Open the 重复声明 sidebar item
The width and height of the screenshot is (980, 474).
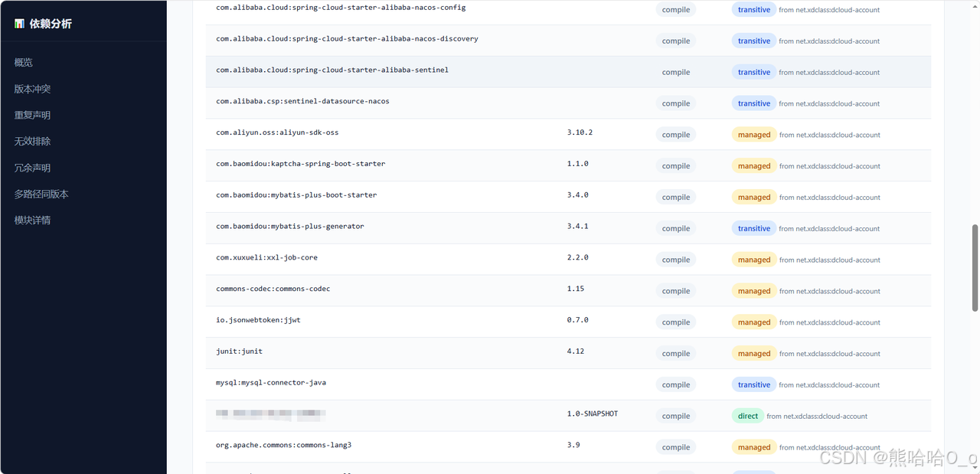point(32,115)
